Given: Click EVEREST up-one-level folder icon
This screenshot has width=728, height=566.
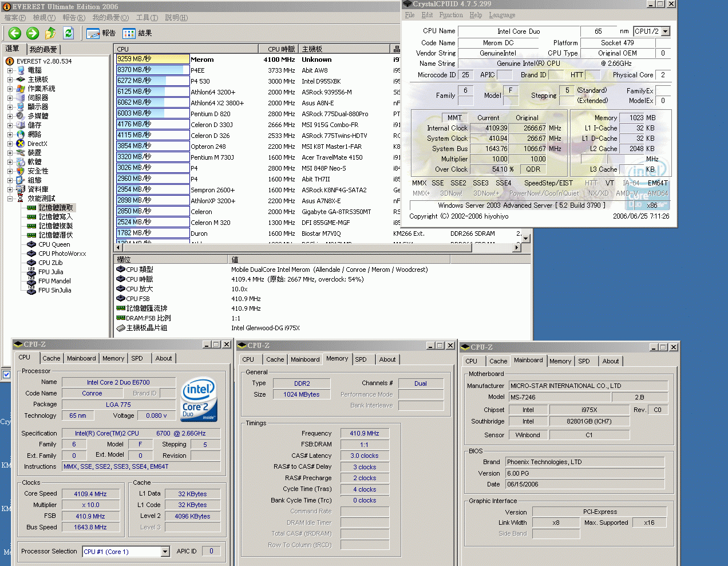Looking at the screenshot, I should click(x=50, y=33).
